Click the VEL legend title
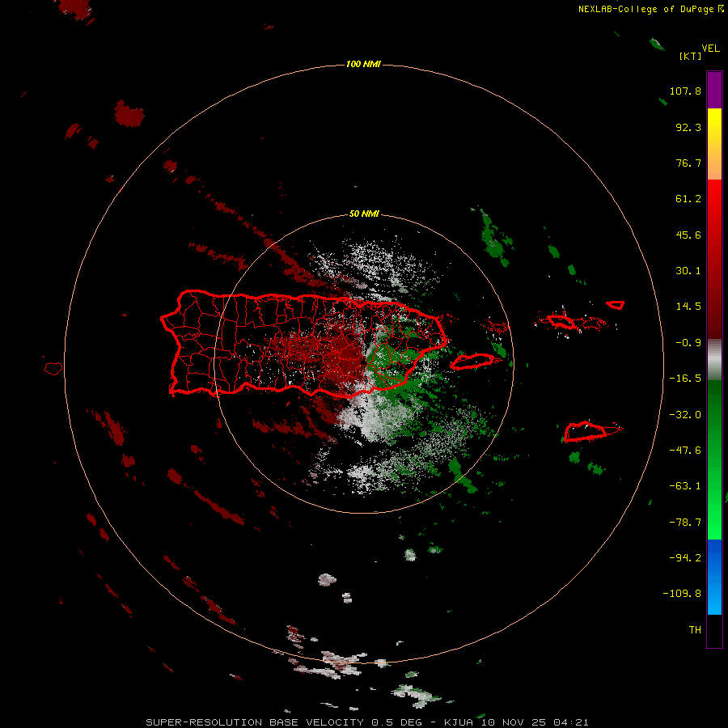Image resolution: width=728 pixels, height=728 pixels. point(710,49)
